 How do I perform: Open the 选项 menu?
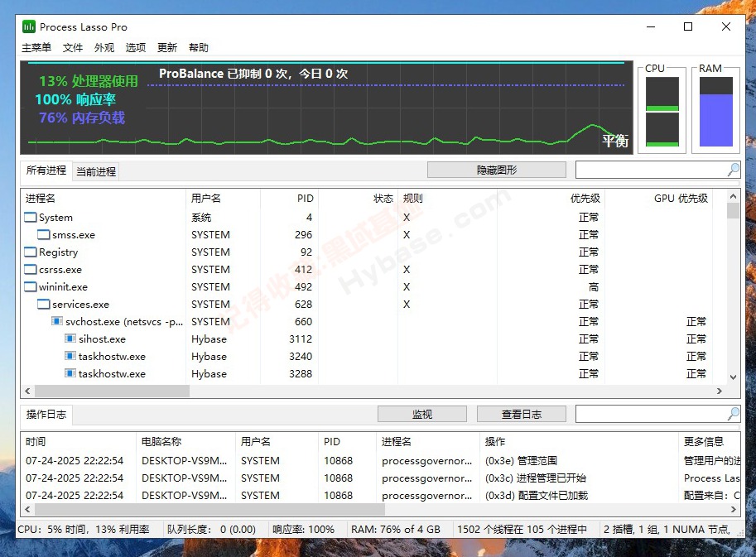pyautogui.click(x=136, y=47)
